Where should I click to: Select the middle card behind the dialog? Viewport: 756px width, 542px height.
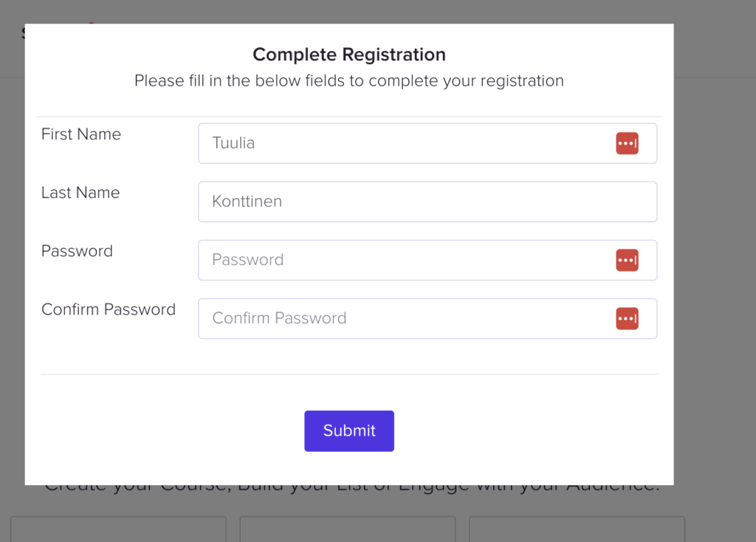click(348, 529)
